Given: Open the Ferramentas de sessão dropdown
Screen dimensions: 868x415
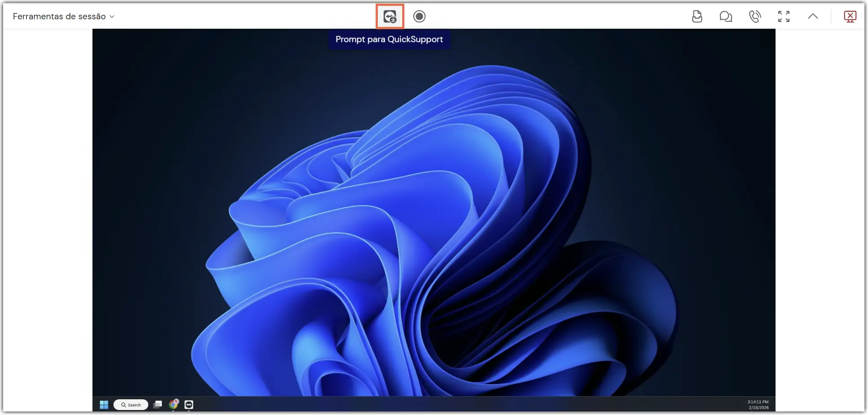Looking at the screenshot, I should click(64, 17).
